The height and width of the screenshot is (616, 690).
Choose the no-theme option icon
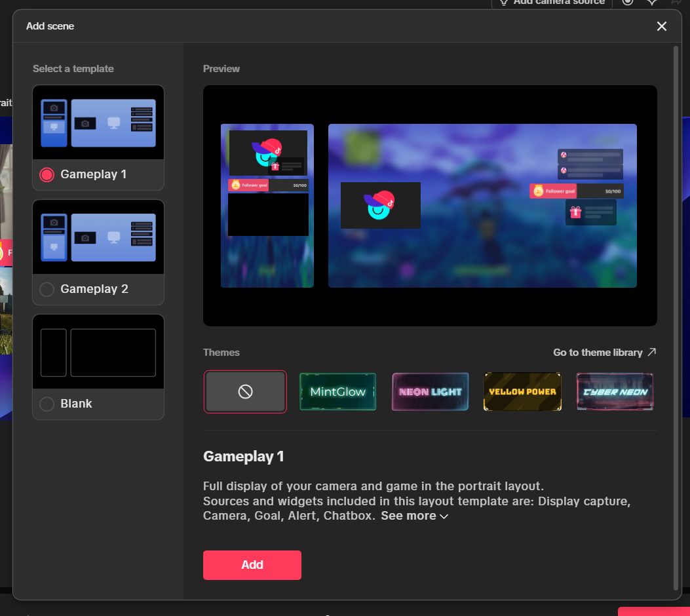(245, 392)
